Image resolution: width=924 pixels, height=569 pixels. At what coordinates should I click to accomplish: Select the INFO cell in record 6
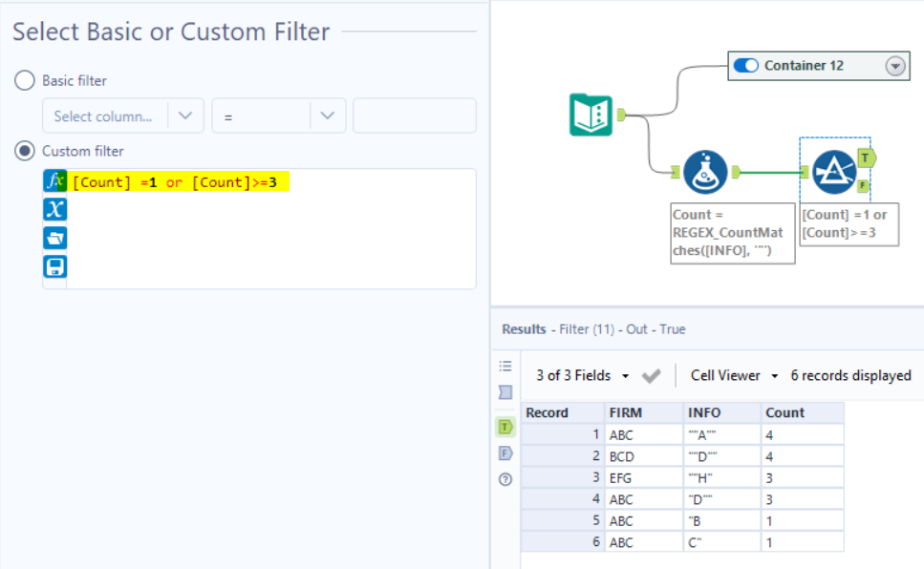(x=721, y=542)
